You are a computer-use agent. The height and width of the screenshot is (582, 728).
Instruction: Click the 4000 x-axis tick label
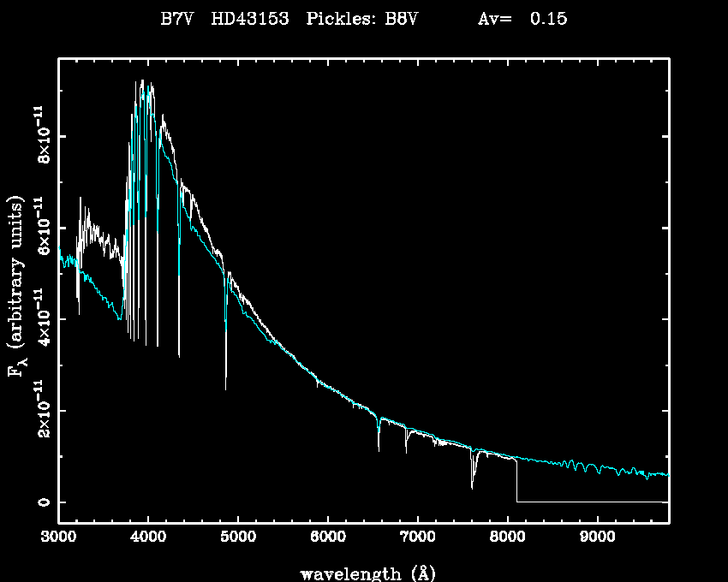point(148,537)
